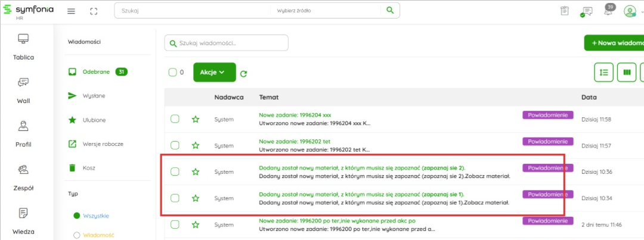The height and width of the screenshot is (240, 644).
Task: Click the 'Szukaj wiadomości' search field
Action: click(x=227, y=43)
